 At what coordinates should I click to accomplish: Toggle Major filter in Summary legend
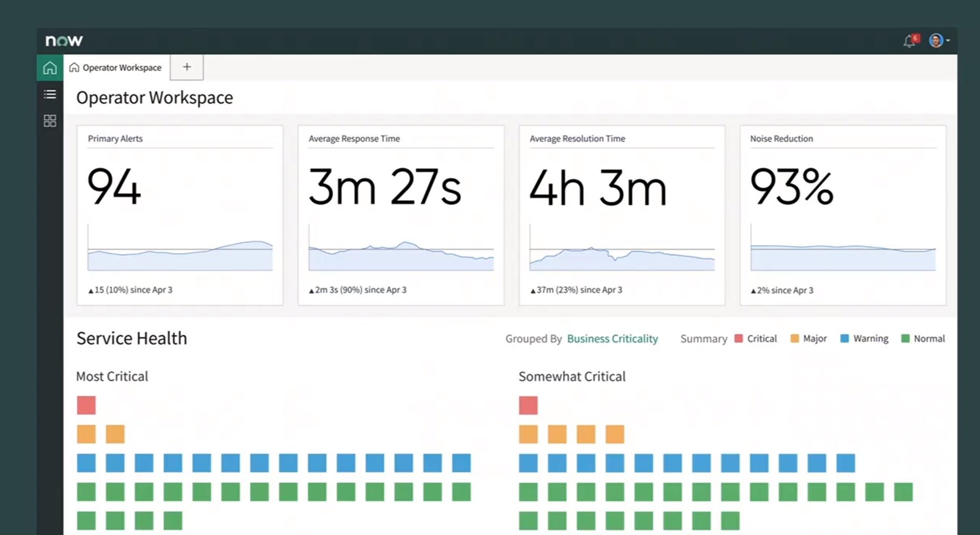click(x=808, y=339)
